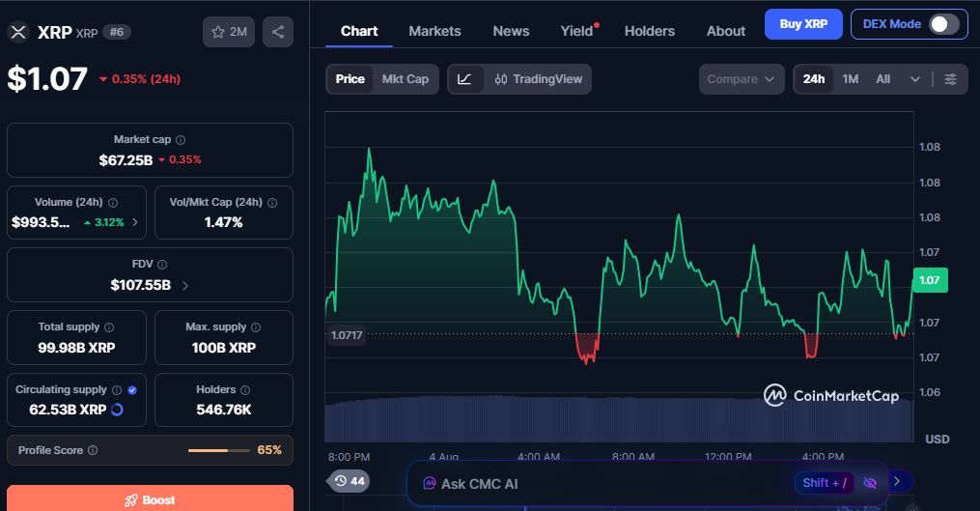Click the Market cap info icon
The image size is (980, 511).
click(x=181, y=140)
